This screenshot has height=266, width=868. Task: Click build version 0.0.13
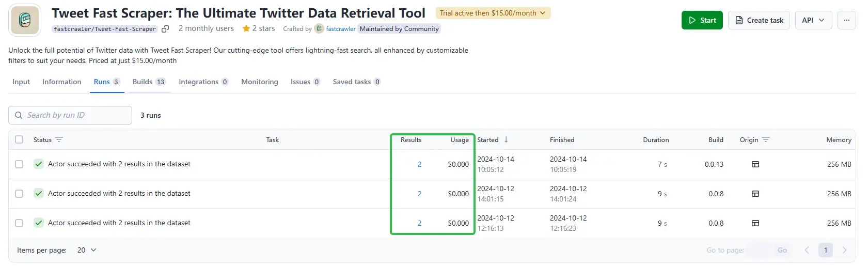pos(714,164)
